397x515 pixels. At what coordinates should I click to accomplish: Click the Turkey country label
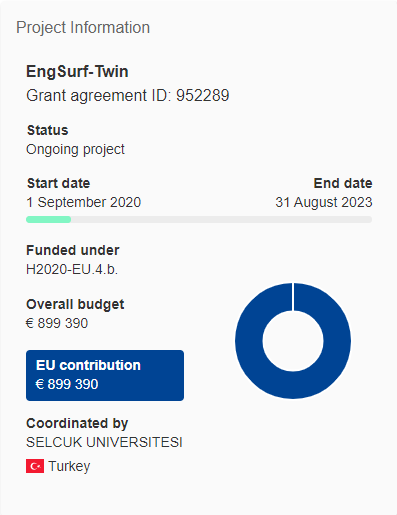coord(69,466)
